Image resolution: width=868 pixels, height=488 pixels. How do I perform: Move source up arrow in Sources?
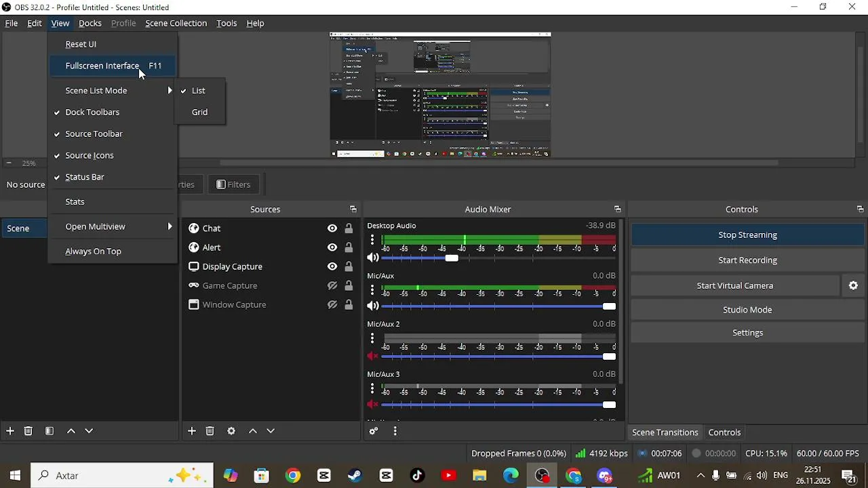pyautogui.click(x=253, y=431)
